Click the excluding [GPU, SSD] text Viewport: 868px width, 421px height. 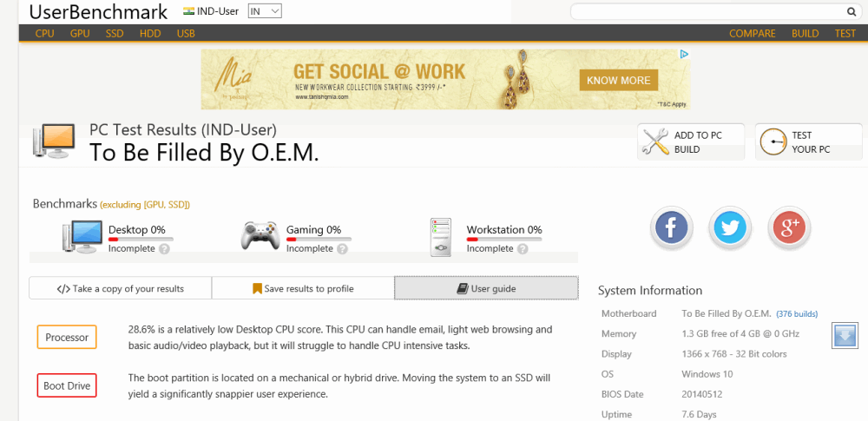pyautogui.click(x=144, y=205)
